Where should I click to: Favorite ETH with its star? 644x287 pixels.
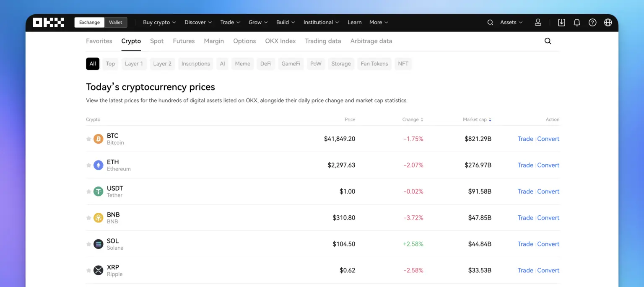tap(88, 165)
